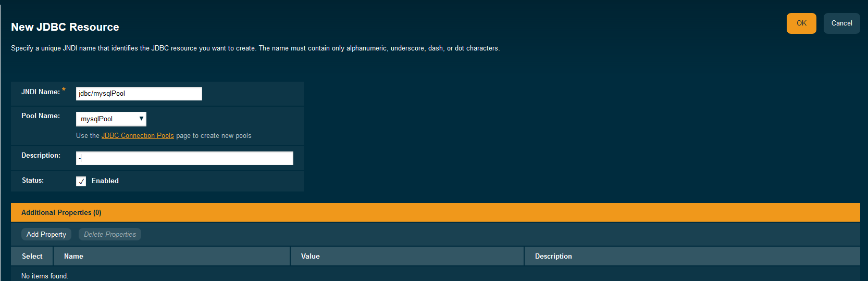Uncheck the Enabled status checkbox
The width and height of the screenshot is (868, 281).
tap(81, 181)
